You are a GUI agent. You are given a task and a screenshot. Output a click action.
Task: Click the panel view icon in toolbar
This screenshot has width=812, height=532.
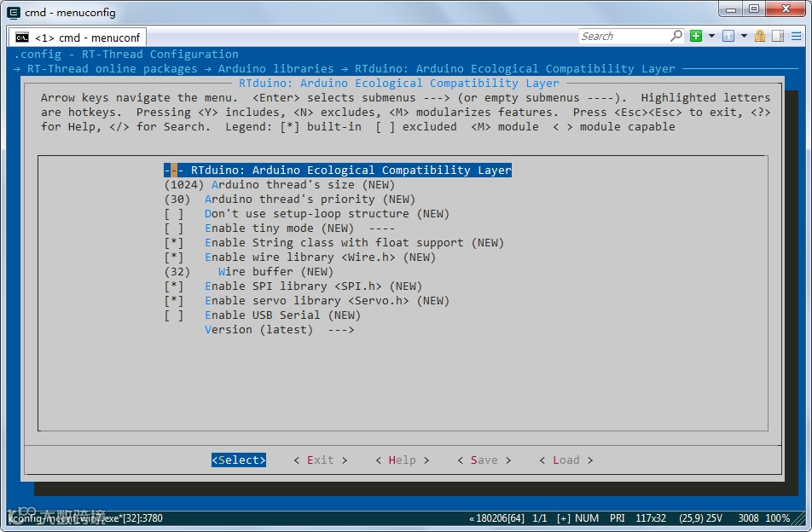tap(778, 36)
